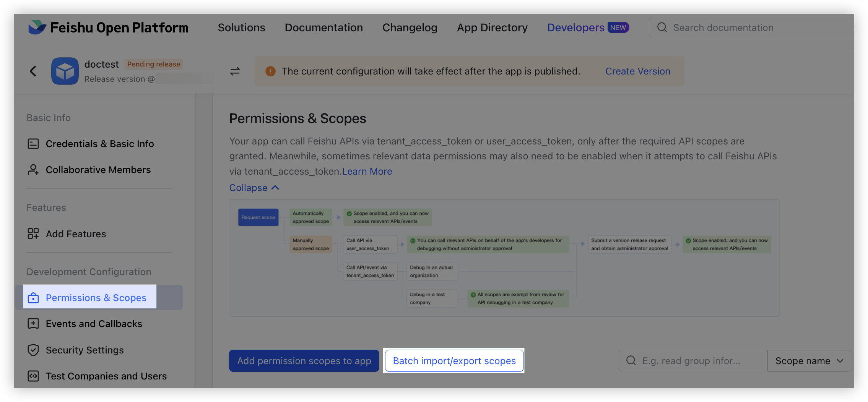
Task: Click the Events and Callbacks icon
Action: click(33, 324)
